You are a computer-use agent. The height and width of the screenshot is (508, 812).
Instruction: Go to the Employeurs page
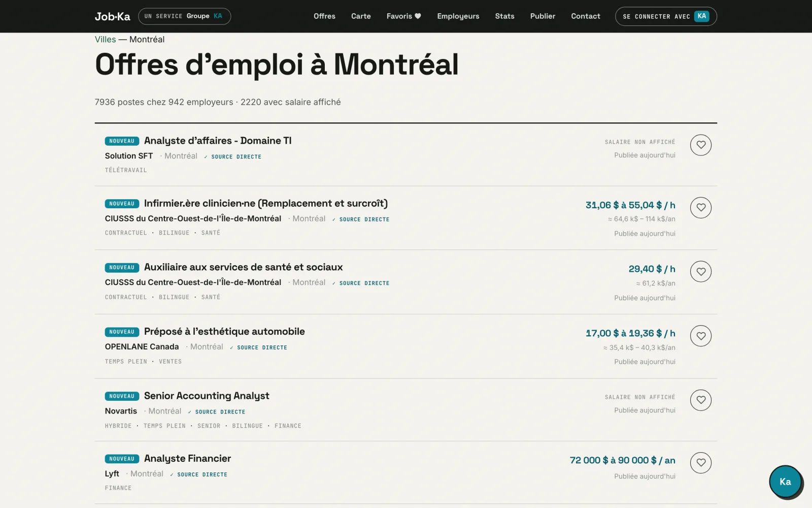coord(458,16)
